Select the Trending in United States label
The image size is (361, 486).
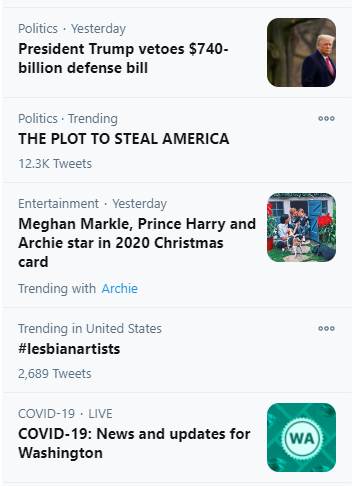[x=90, y=329]
